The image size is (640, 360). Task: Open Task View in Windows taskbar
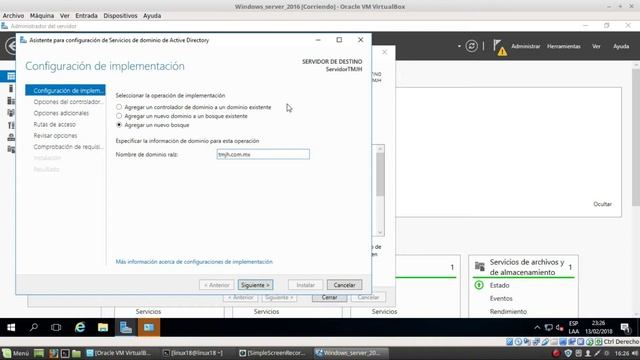56,327
